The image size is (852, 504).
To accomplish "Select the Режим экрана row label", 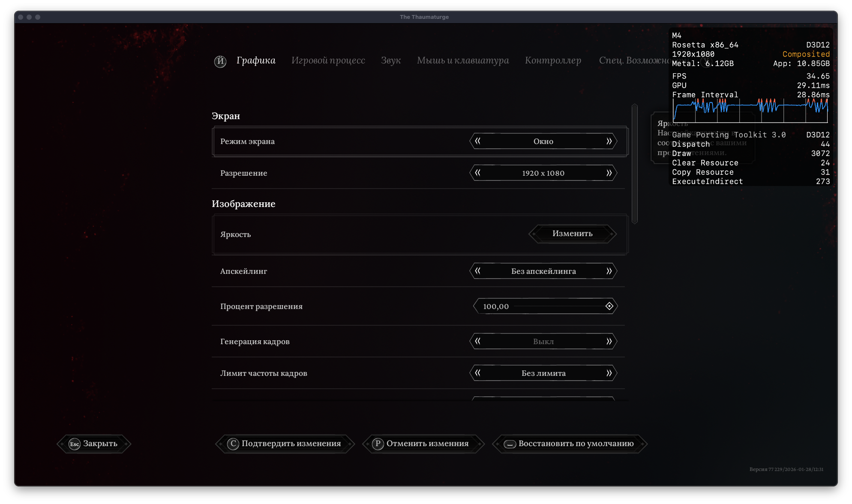I will tap(247, 141).
